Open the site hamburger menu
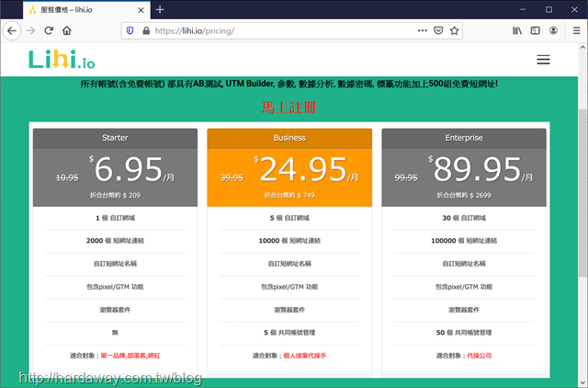 coord(543,60)
